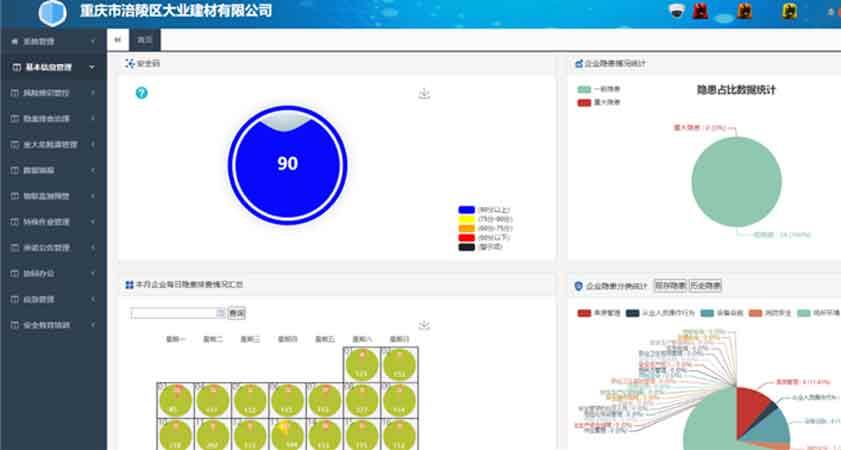The height and width of the screenshot is (450, 841).
Task: Click the blue help question mark icon
Action: pos(142,93)
